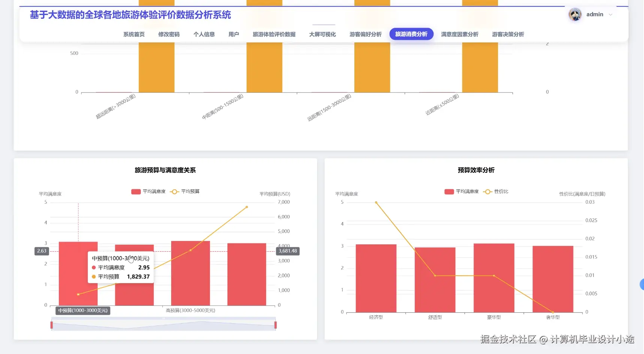Click the blue floating button at right edge
Viewport: 644px width, 354px height.
pos(642,284)
